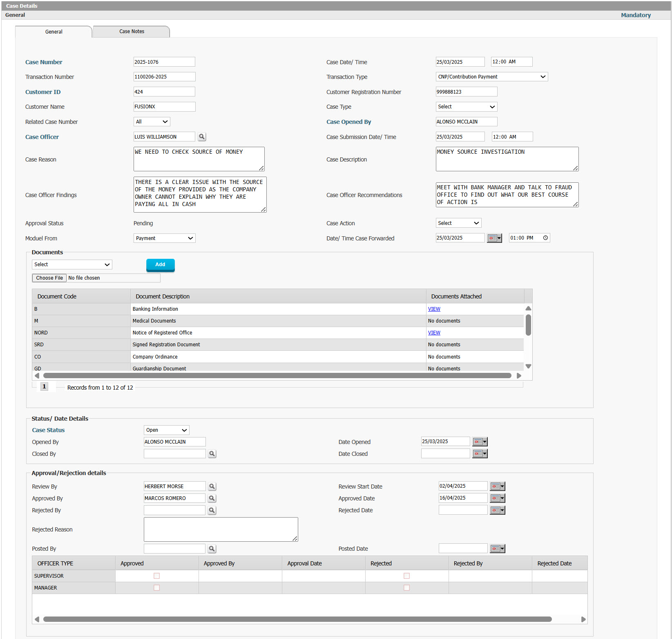Screen dimensions: 672x639
Task: Open the Date Opened calendar icon
Action: tap(480, 442)
